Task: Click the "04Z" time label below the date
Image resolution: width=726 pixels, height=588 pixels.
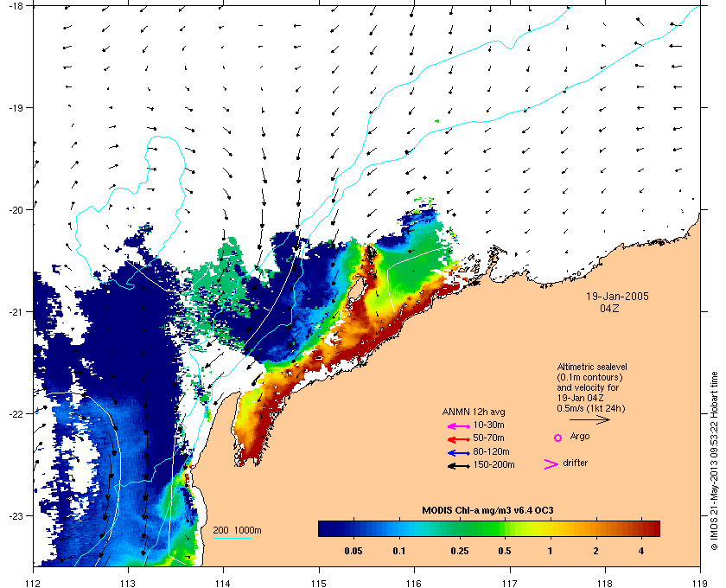Action: click(x=609, y=308)
